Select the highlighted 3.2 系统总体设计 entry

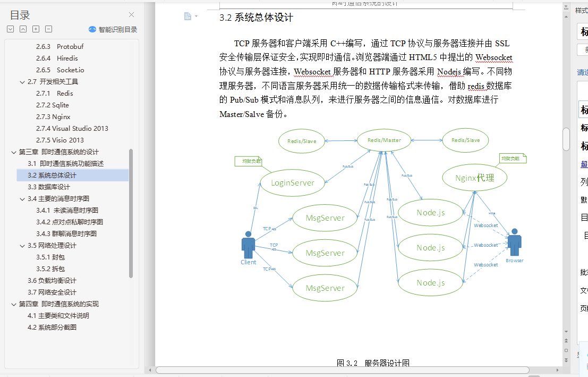pos(73,175)
